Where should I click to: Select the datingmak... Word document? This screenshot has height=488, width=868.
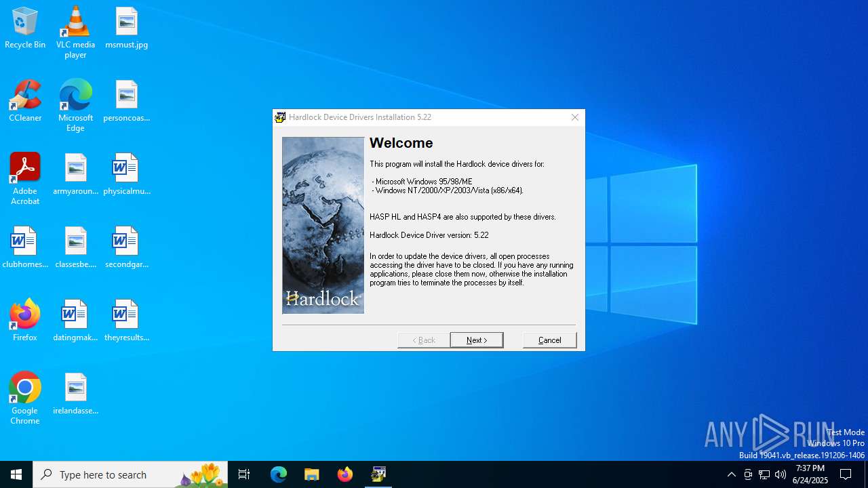pos(75,321)
